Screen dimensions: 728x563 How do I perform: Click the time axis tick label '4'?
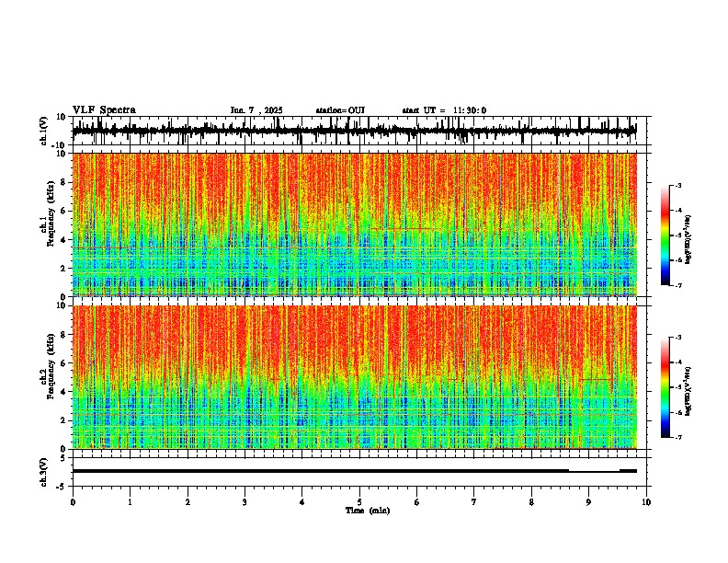tap(302, 502)
